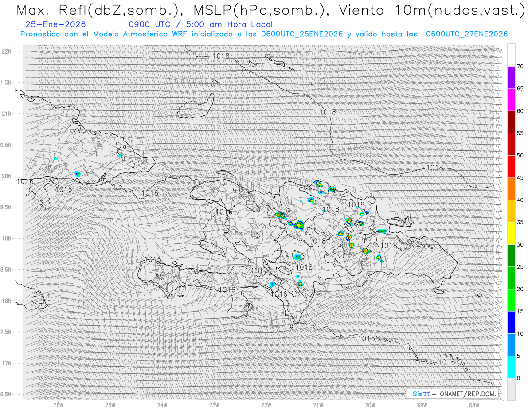This screenshot has width=532, height=411.
Task: Click the '1016' isobar label beside the 20N tick
Action: pos(25,181)
